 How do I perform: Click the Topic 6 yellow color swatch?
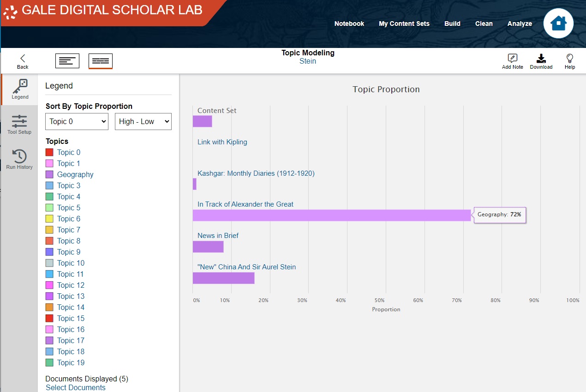[x=49, y=219]
